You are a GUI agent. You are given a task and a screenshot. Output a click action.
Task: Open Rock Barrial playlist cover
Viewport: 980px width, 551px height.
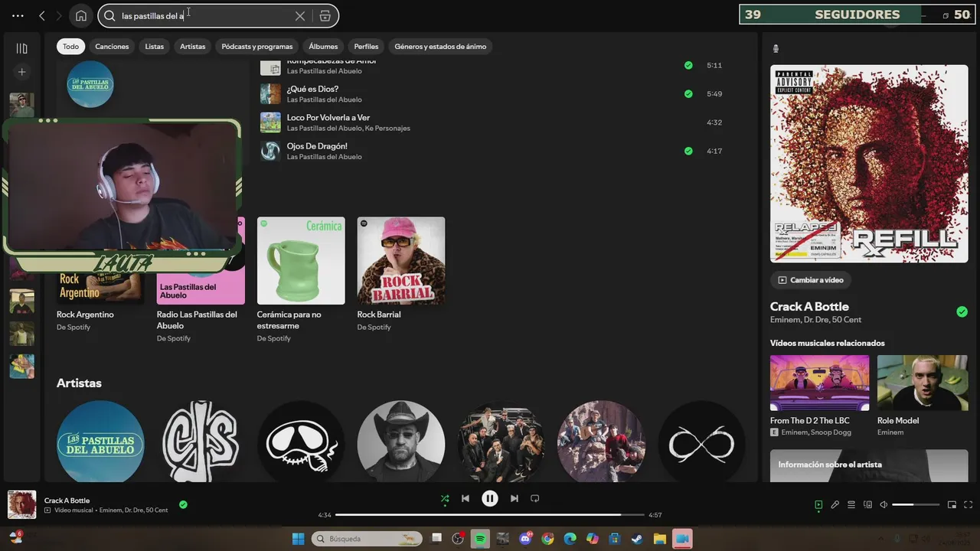click(401, 261)
